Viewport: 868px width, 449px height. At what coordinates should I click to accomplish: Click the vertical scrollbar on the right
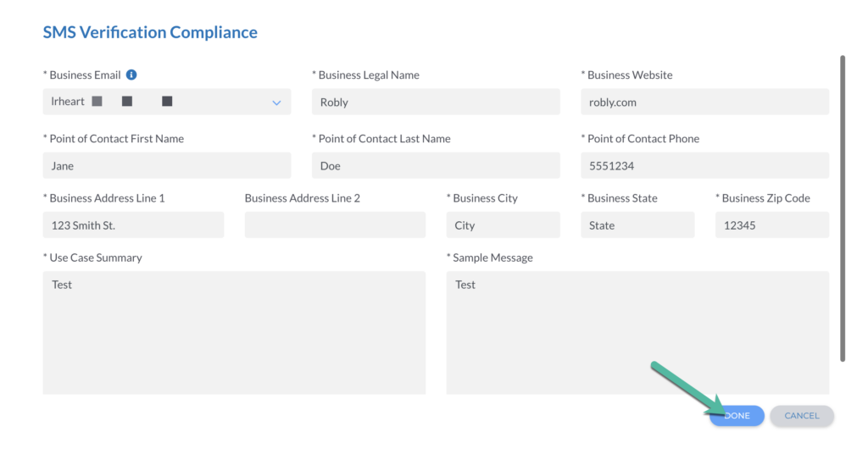pos(842,208)
